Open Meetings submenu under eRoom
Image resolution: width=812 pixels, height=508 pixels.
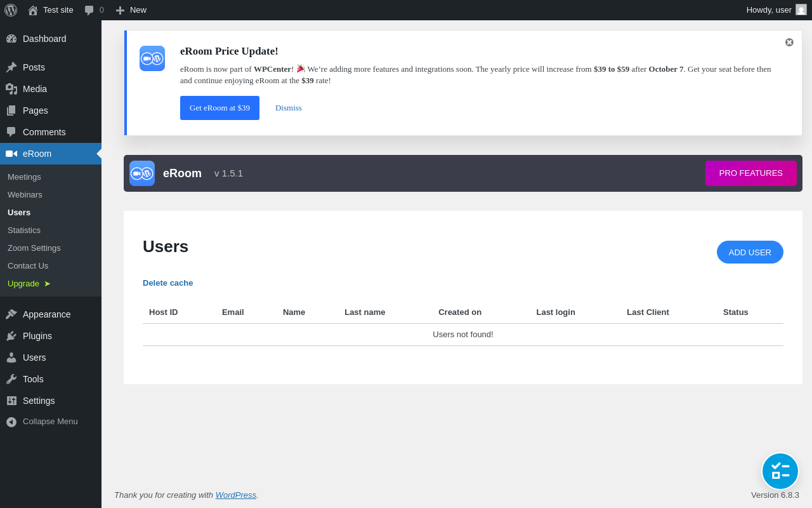point(24,177)
